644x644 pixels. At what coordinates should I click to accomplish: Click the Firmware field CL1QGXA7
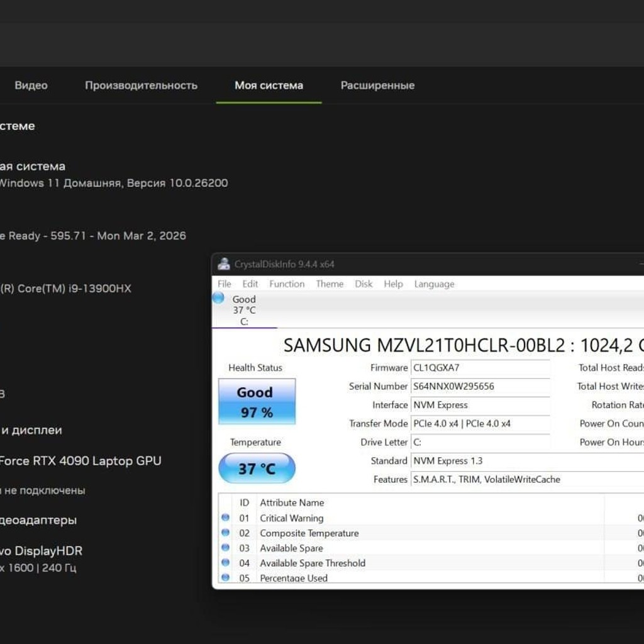[x=480, y=367]
